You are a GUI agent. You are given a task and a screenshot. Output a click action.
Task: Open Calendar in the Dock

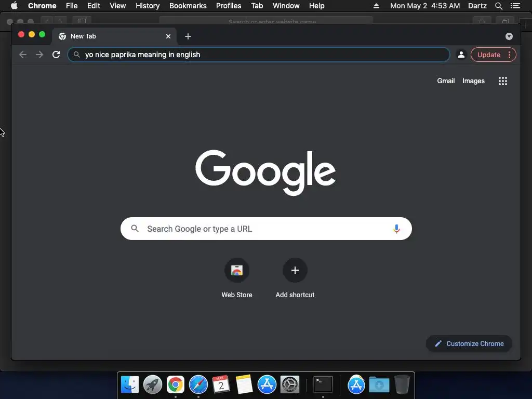tap(221, 384)
